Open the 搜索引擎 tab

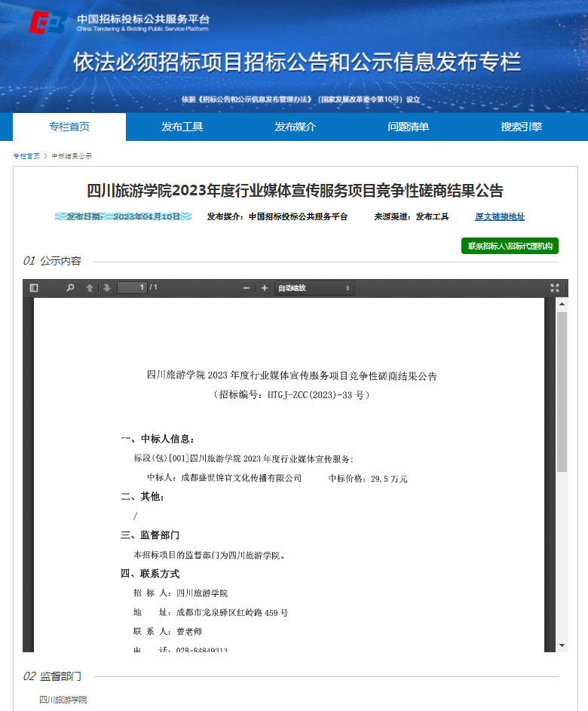[522, 127]
